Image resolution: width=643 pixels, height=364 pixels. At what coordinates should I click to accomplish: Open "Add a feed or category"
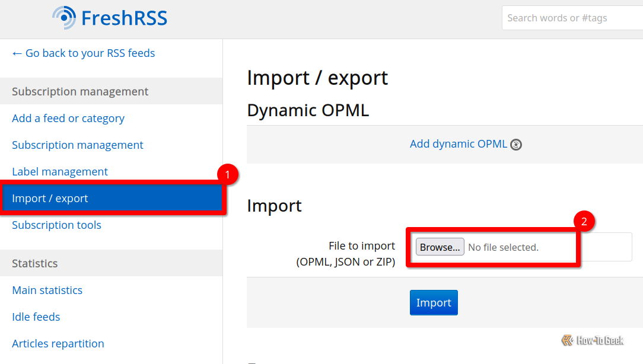pos(68,118)
